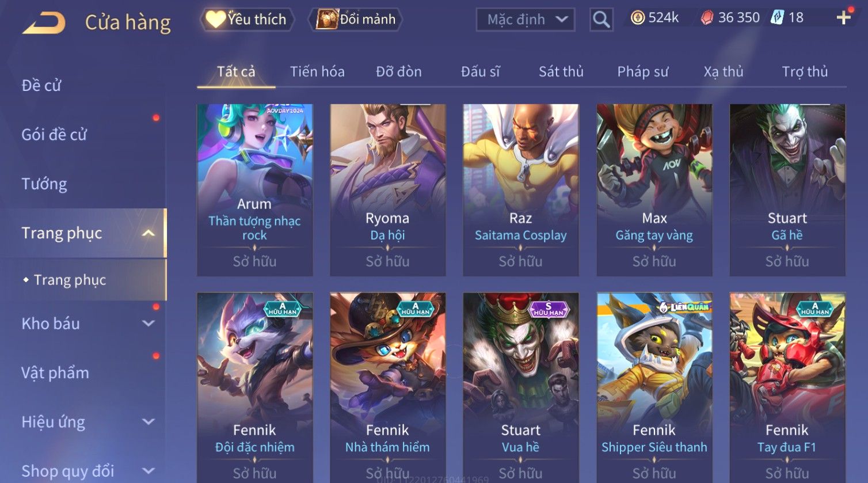
Task: Tap the blue voucher currency icon
Action: [777, 18]
